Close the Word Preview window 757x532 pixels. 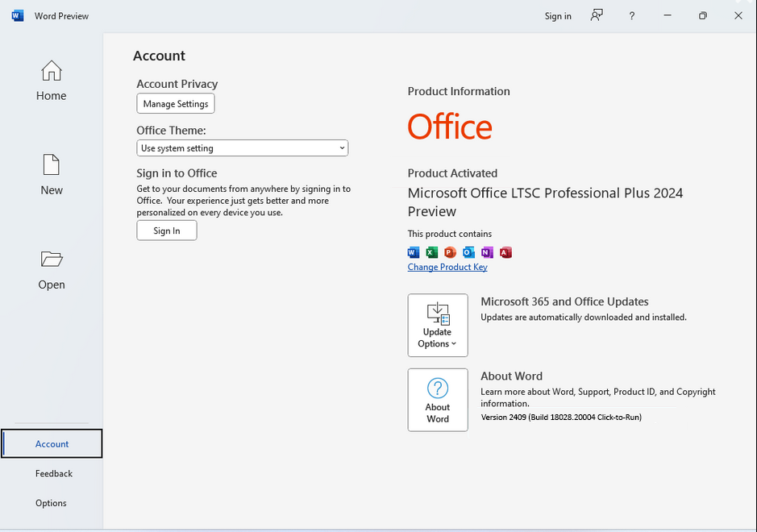(x=738, y=16)
